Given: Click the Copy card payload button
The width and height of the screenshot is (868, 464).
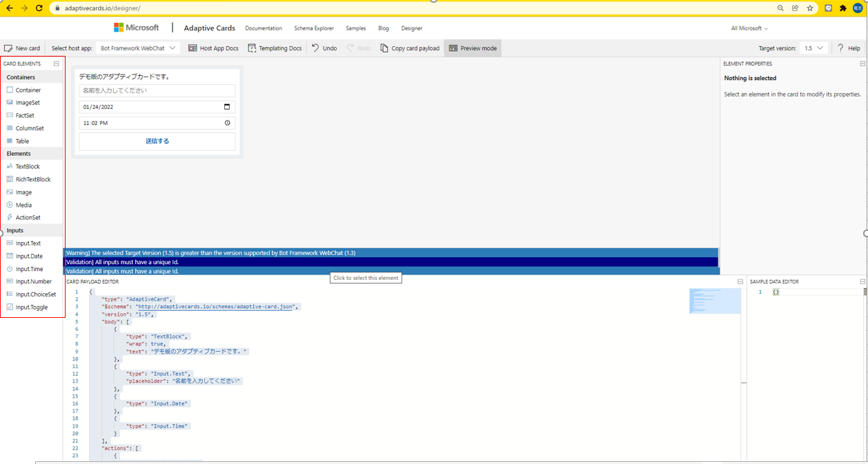Looking at the screenshot, I should coord(410,48).
